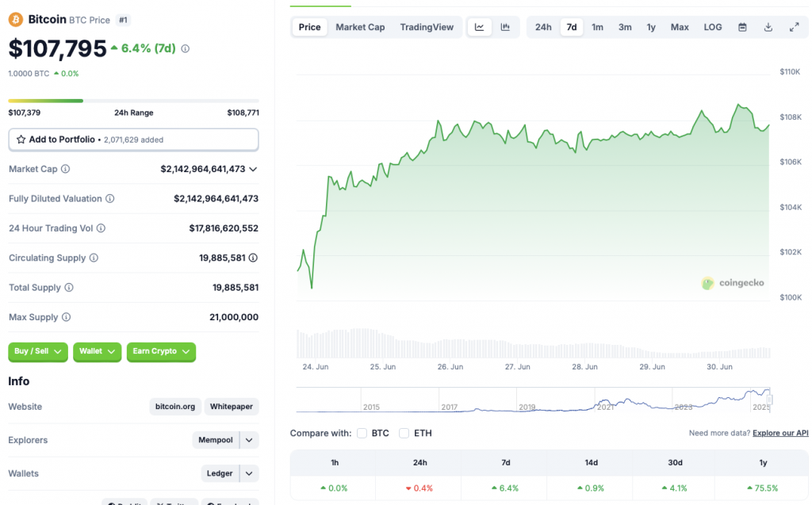Click the 24h Range progress bar

click(x=133, y=101)
